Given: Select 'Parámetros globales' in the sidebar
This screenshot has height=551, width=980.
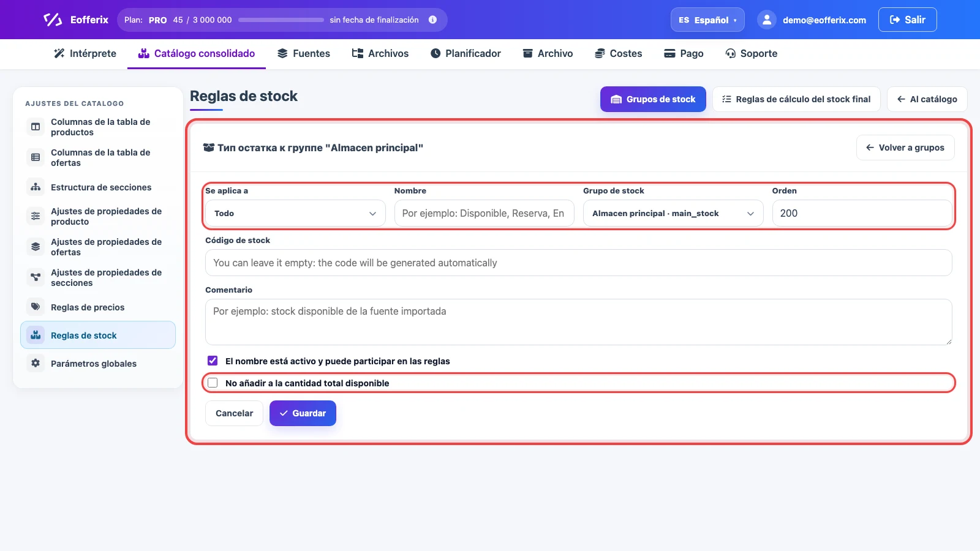Looking at the screenshot, I should point(98,364).
